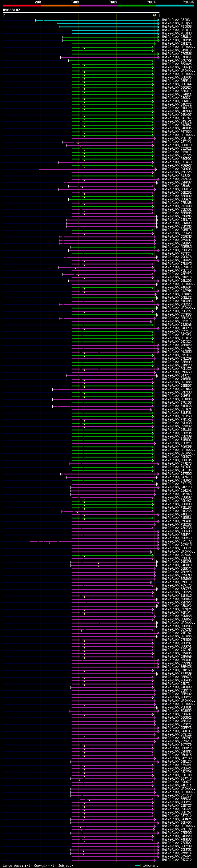The image size is (197, 868).
Task: Select the UniRef100_A0LTS9 label
Action: pos(177,829)
